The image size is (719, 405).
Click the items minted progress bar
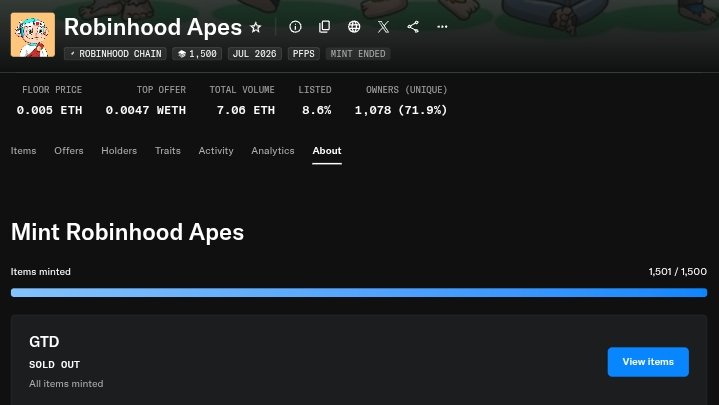359,293
